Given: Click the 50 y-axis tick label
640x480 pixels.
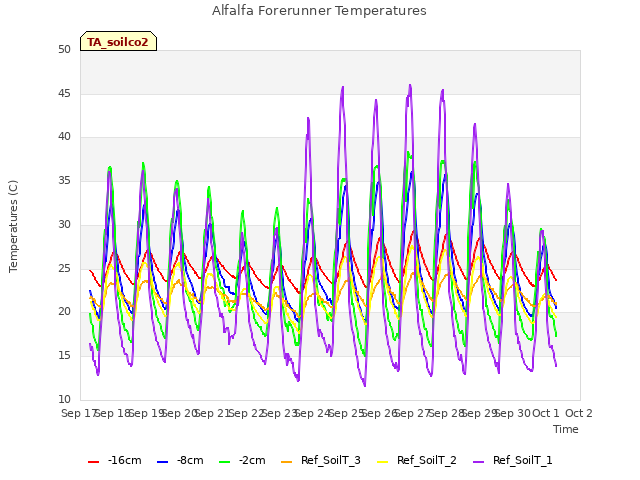Looking at the screenshot, I should click(64, 49).
